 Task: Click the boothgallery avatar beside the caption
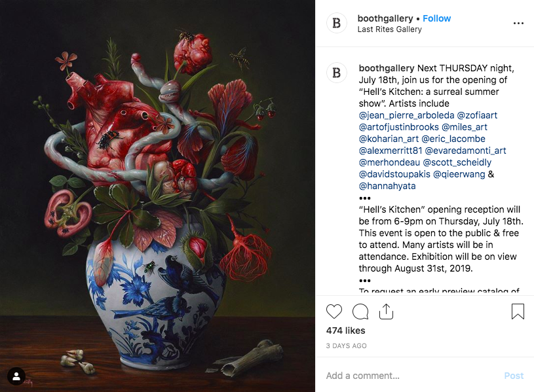click(337, 72)
